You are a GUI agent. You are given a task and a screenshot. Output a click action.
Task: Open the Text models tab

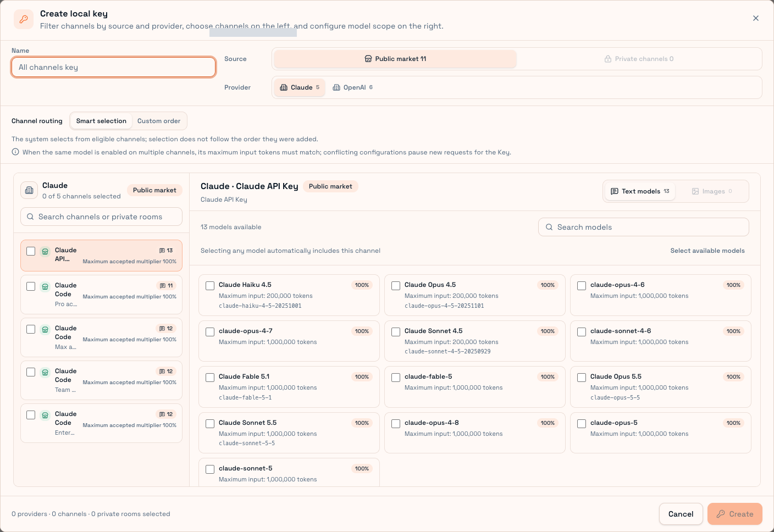coord(640,191)
